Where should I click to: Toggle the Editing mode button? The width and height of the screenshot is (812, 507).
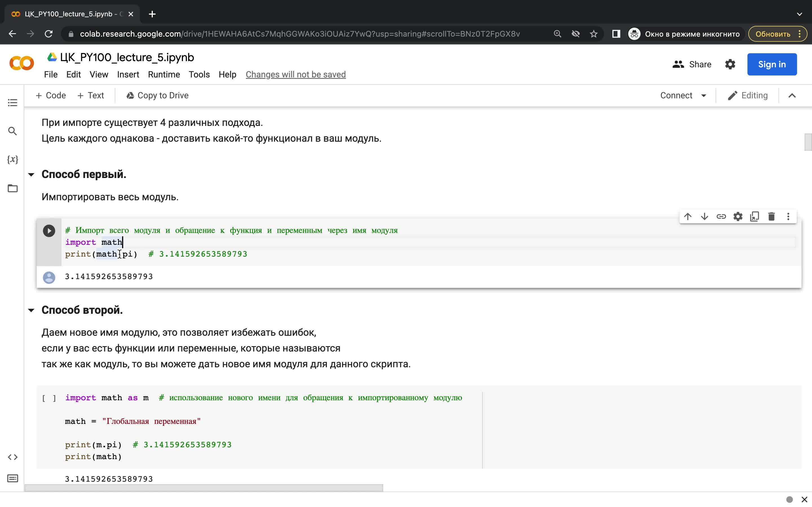[x=748, y=95]
